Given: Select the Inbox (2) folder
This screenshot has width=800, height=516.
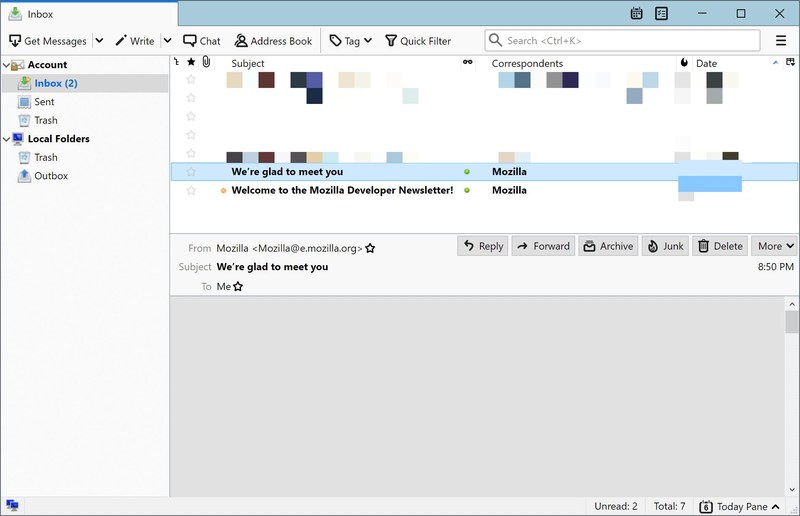Looking at the screenshot, I should tap(85, 83).
